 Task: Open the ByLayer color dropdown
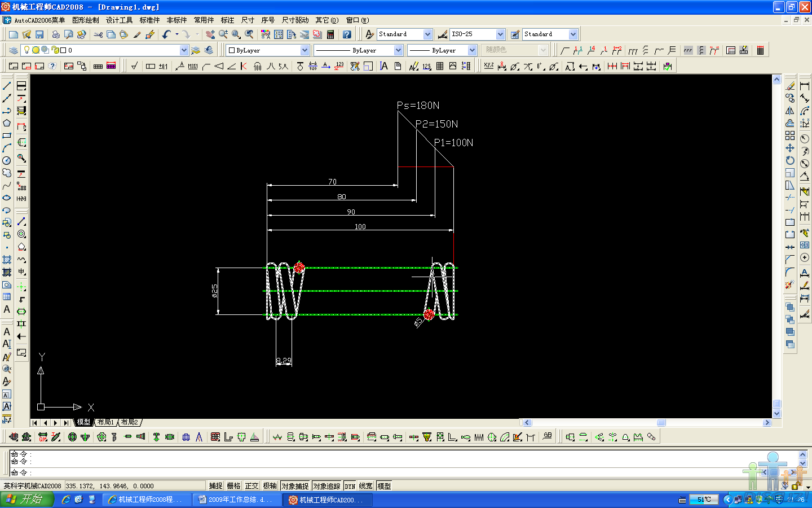304,50
